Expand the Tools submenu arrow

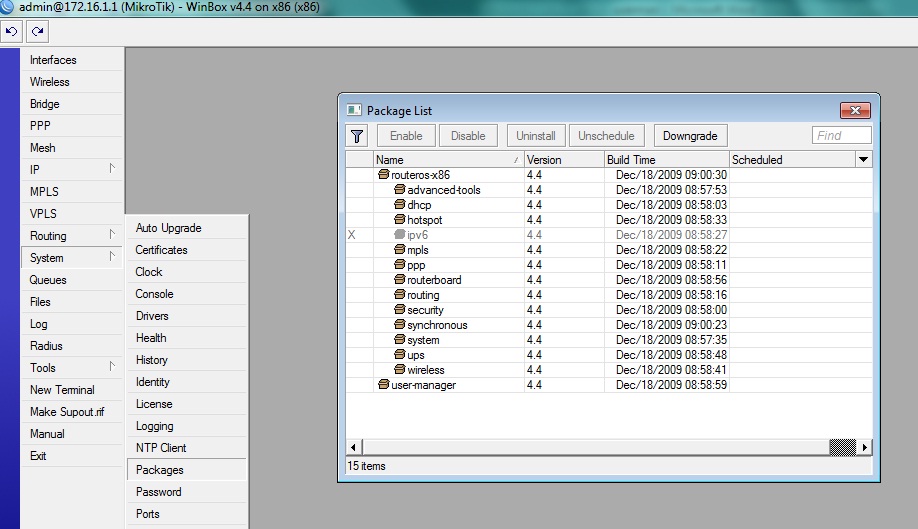(x=112, y=367)
